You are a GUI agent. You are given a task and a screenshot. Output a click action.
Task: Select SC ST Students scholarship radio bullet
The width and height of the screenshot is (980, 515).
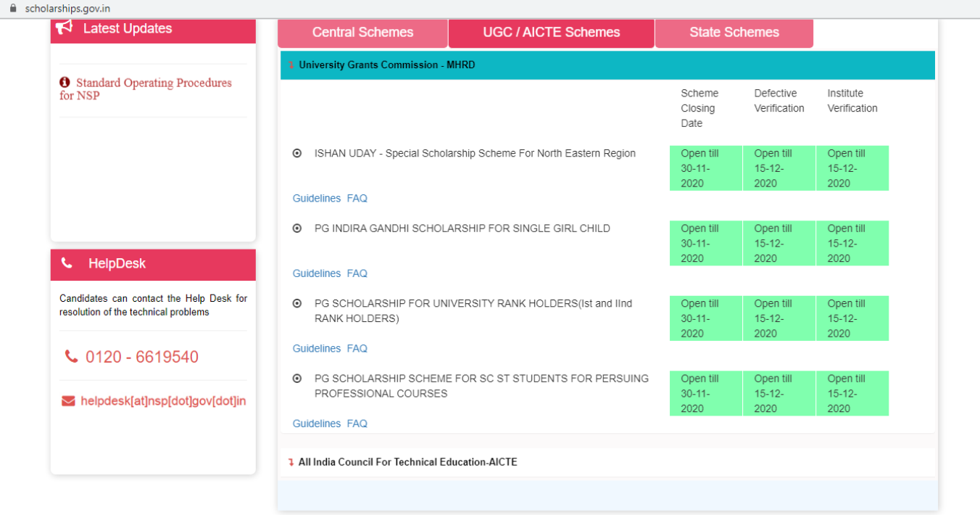[297, 379]
